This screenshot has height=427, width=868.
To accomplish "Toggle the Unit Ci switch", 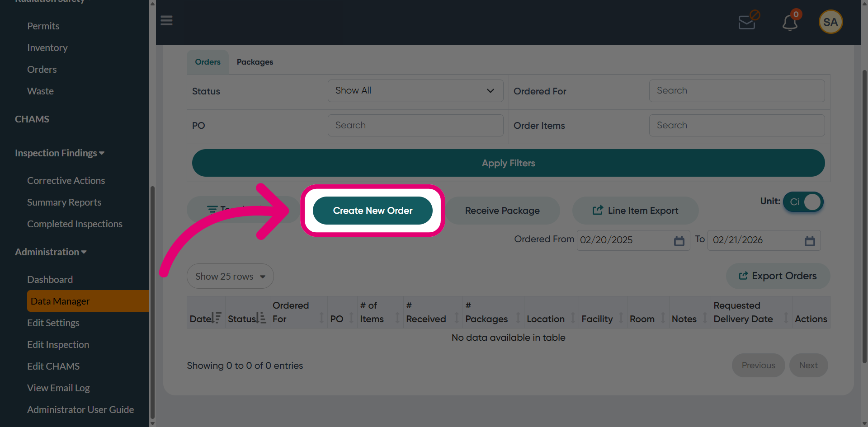I will (803, 202).
